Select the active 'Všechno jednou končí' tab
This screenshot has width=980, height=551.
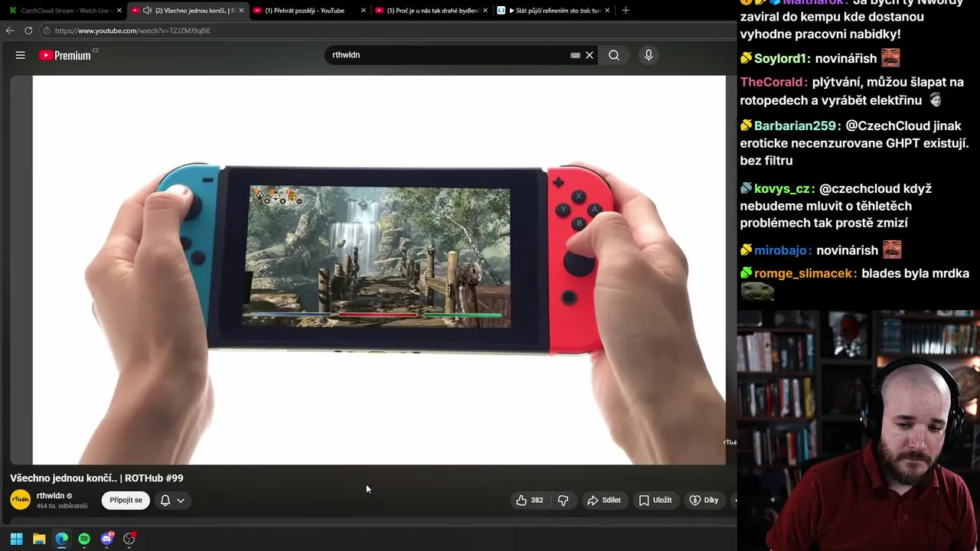[x=188, y=11]
